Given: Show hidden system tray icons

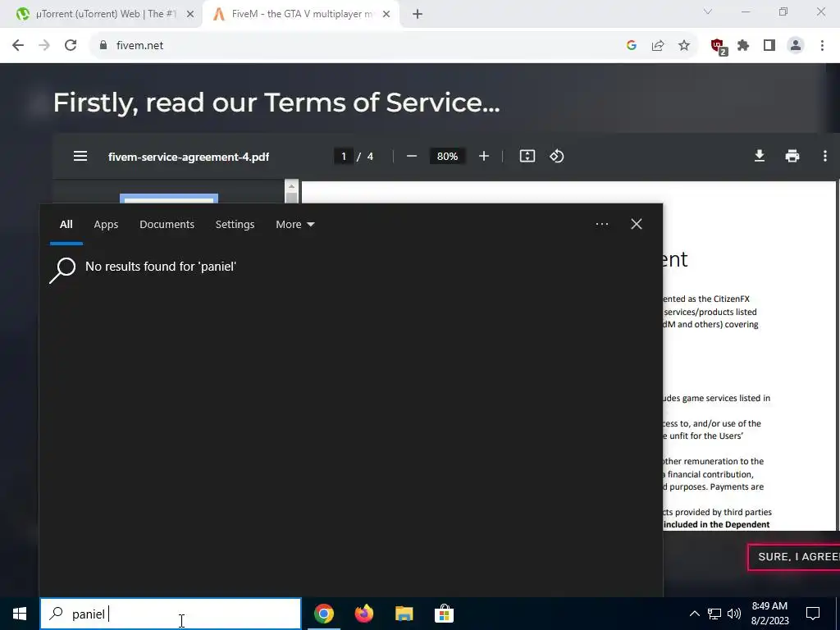Looking at the screenshot, I should click(694, 614).
